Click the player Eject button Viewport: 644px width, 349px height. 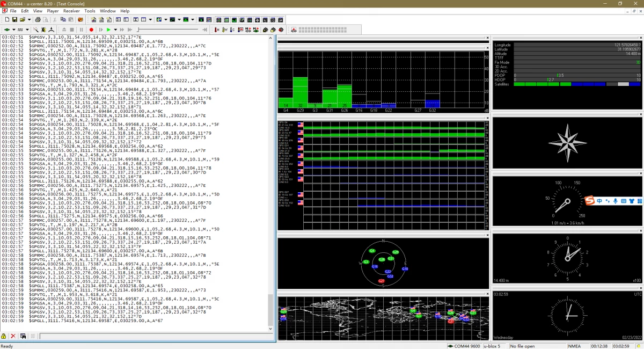(64, 30)
